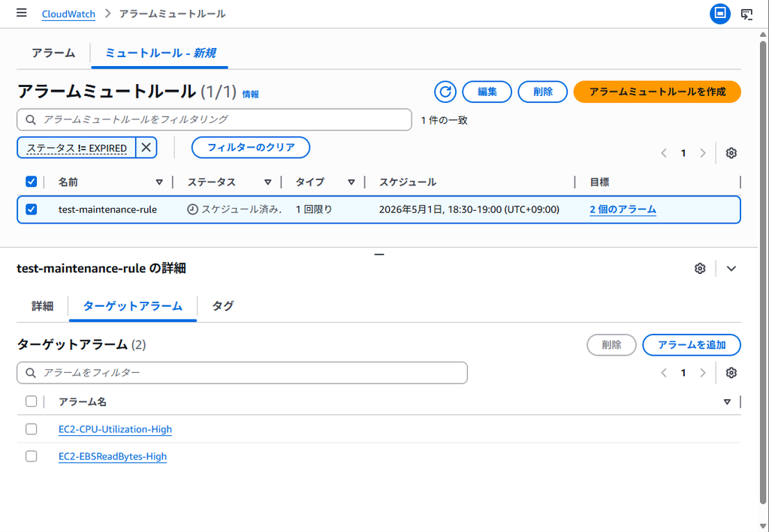
Task: Sort by ステータス column arrow
Action: pos(268,182)
